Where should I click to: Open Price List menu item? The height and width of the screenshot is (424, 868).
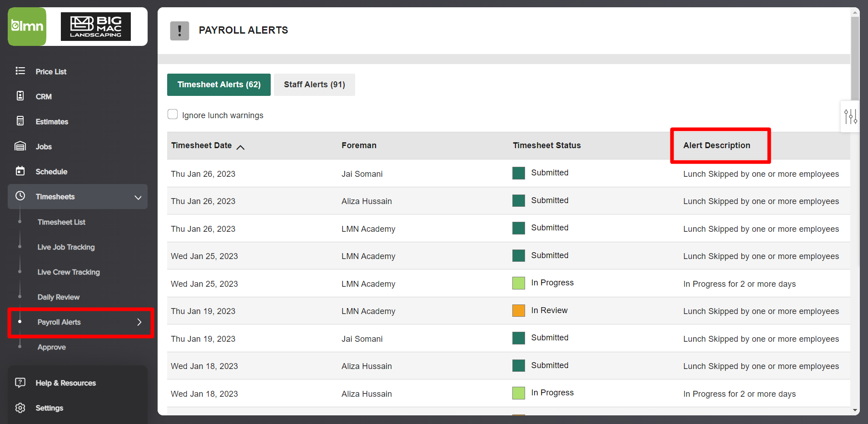(x=51, y=72)
